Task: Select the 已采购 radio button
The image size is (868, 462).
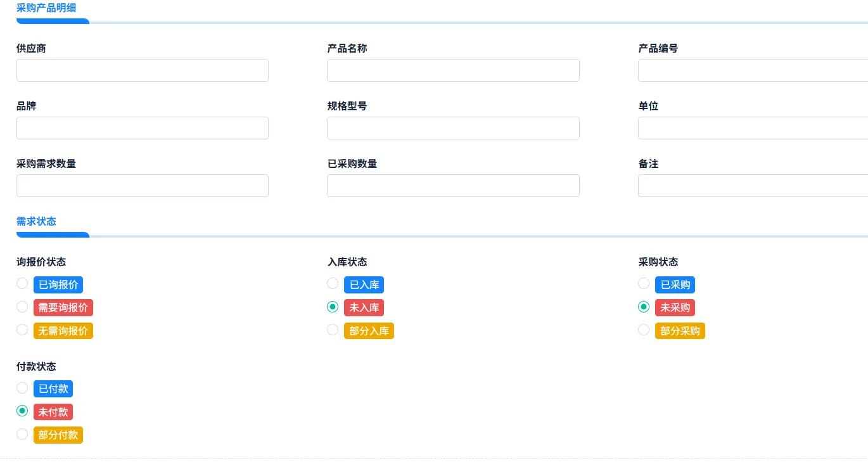Action: tap(644, 283)
